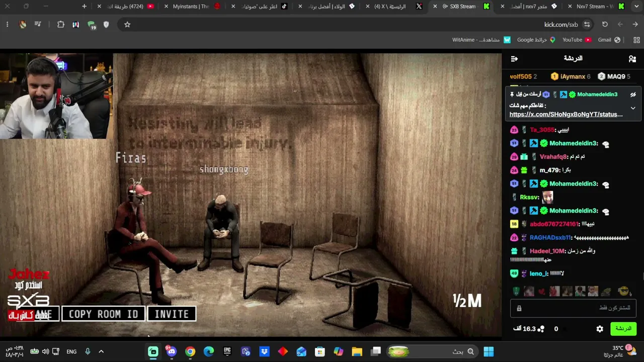Viewport: 644px width, 362px height.
Task: Open Rkssv's profile from chat
Action: 529,198
